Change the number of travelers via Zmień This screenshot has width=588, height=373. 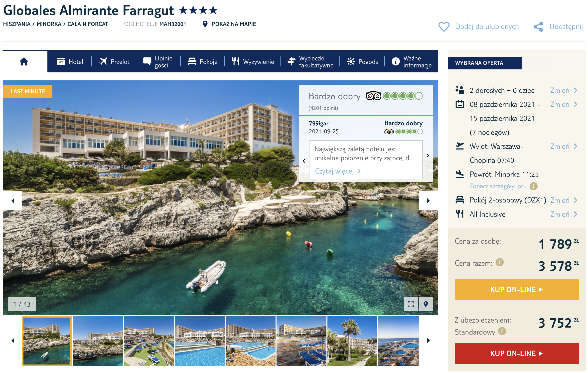[x=564, y=90]
